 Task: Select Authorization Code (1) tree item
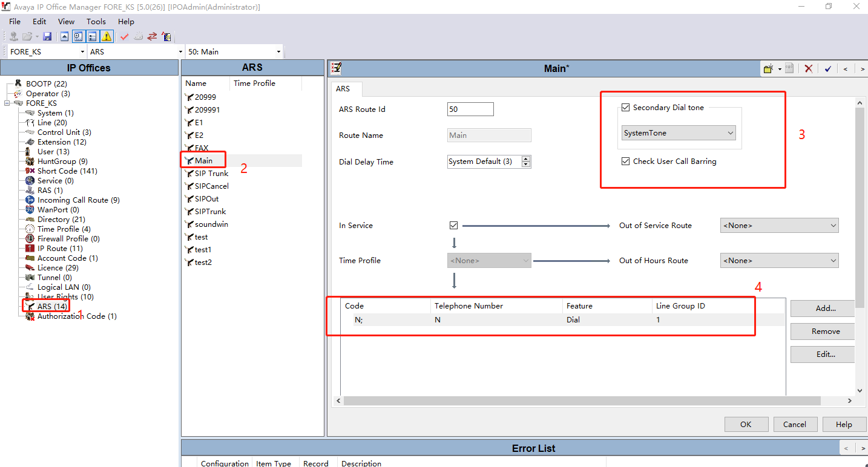click(x=77, y=316)
